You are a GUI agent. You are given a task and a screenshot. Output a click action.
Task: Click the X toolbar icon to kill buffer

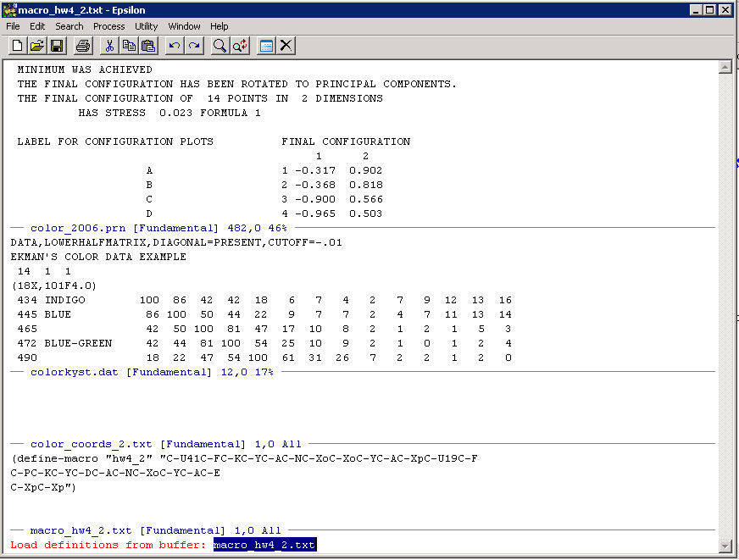click(286, 46)
